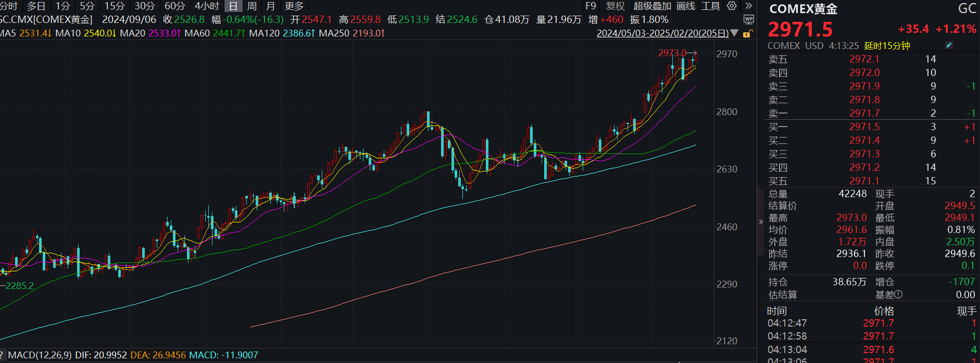Expand the 更多 timeframe options
The width and height of the screenshot is (980, 363).
pyautogui.click(x=294, y=6)
